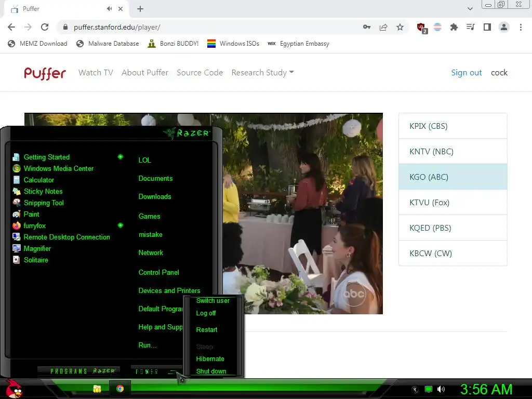Image resolution: width=532 pixels, height=399 pixels.
Task: Open Remote Desktop Connection
Action: click(61, 237)
